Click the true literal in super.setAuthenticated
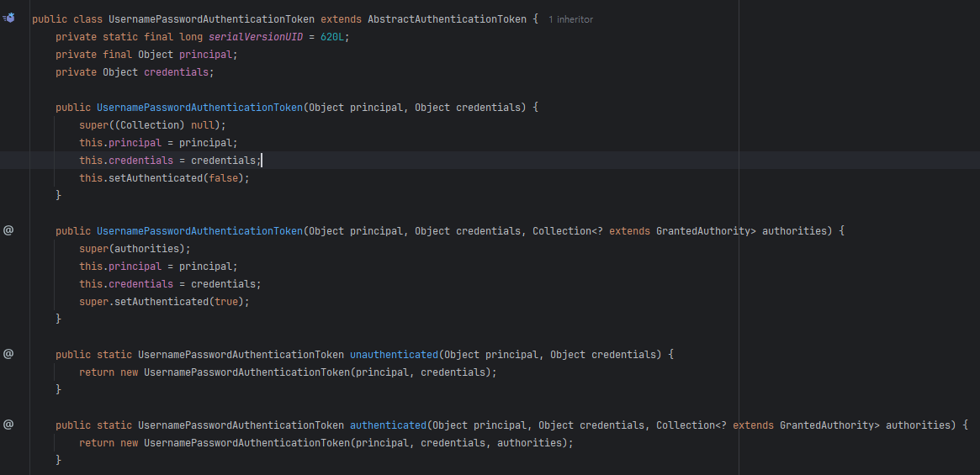This screenshot has width=980, height=475. (226, 301)
